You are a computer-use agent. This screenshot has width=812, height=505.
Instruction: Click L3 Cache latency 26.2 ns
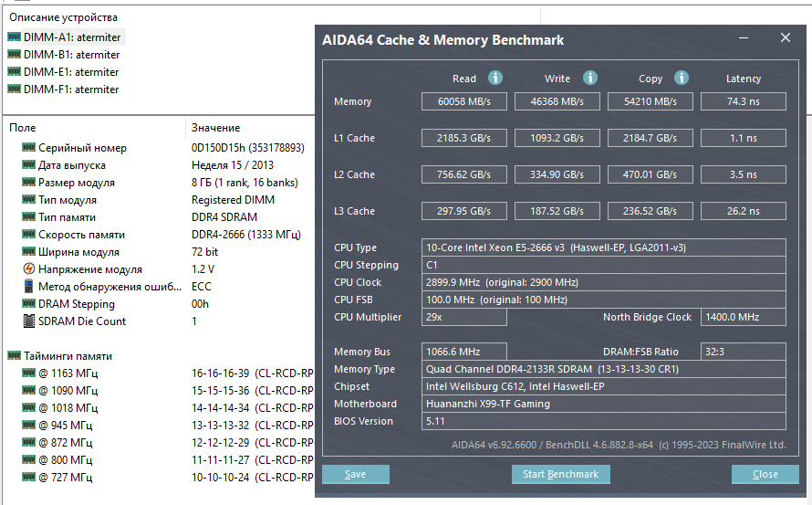[744, 211]
